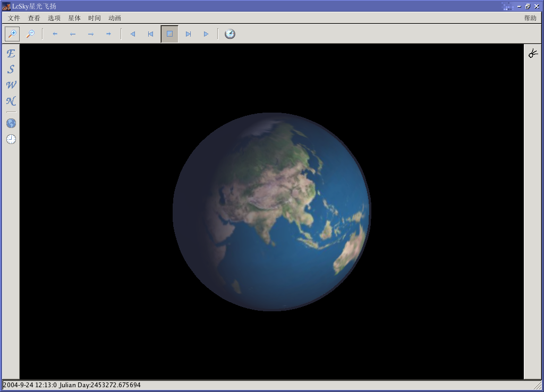Click the Julian Day value in status bar
The width and height of the screenshot is (544, 392).
click(100, 385)
